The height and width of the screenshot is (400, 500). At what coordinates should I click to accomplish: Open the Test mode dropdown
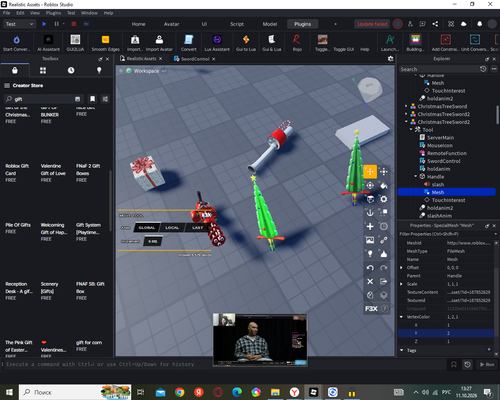19,24
